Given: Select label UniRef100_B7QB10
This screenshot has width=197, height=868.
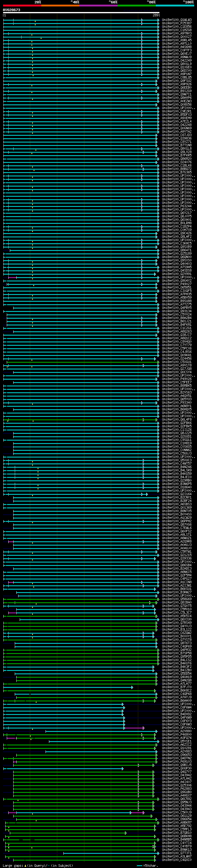Looking at the screenshot, I should coord(176,833).
